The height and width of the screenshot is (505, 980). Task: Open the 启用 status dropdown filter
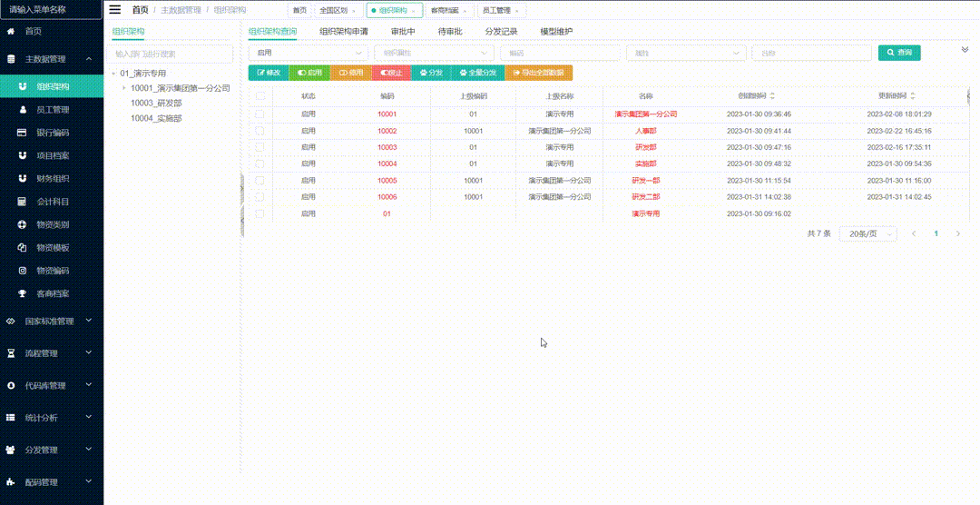tap(308, 53)
